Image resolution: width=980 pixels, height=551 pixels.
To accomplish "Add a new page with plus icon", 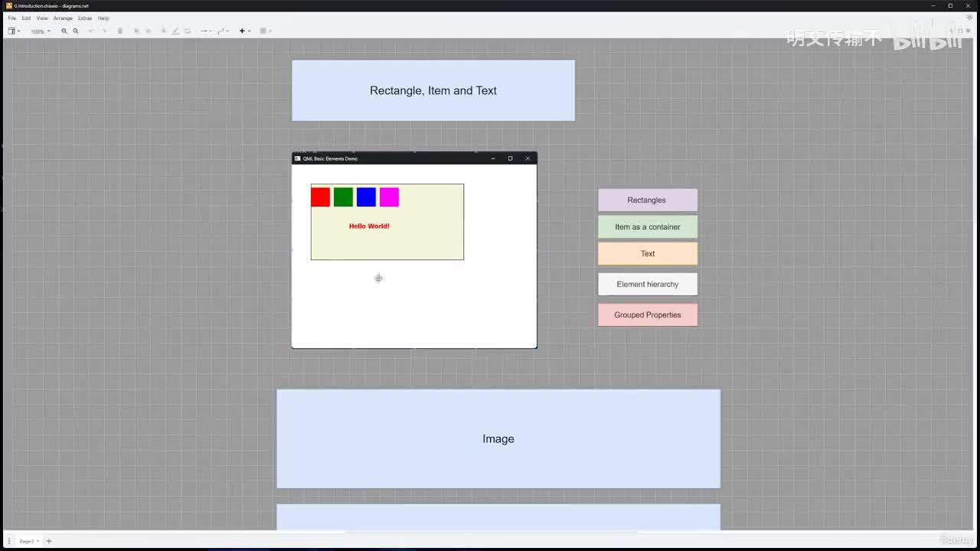I will point(49,541).
